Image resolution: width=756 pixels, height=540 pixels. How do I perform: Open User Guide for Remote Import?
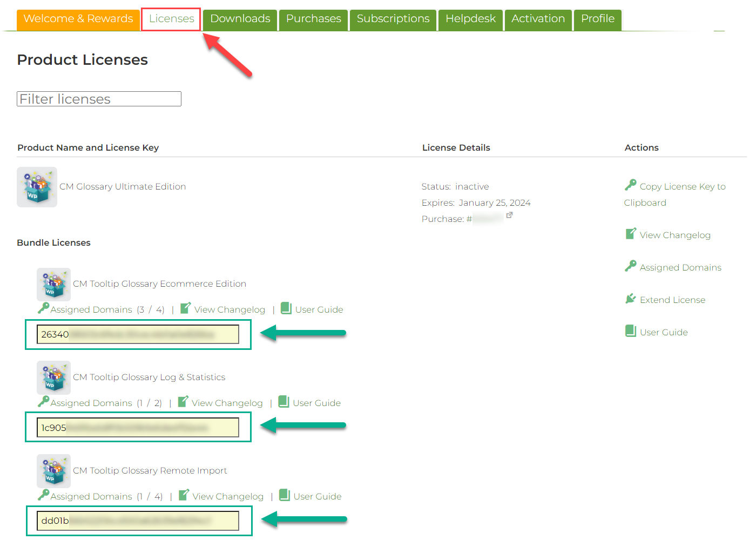pyautogui.click(x=318, y=497)
